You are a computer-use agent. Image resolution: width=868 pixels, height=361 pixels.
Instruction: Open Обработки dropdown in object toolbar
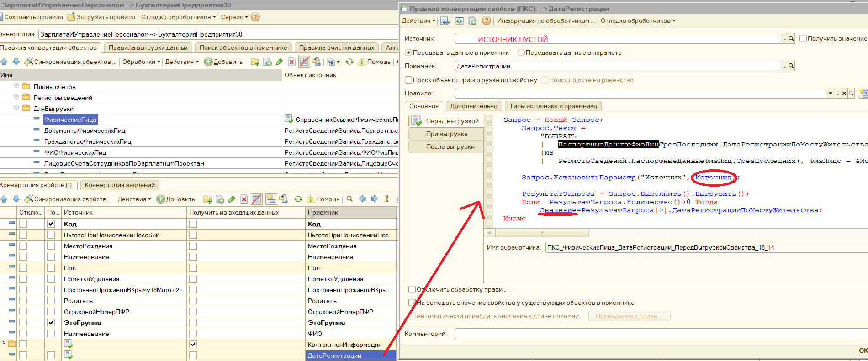[x=141, y=62]
